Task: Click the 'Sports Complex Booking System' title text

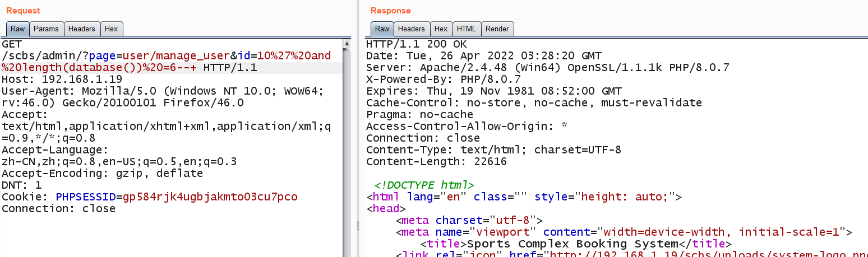Action: (572, 244)
